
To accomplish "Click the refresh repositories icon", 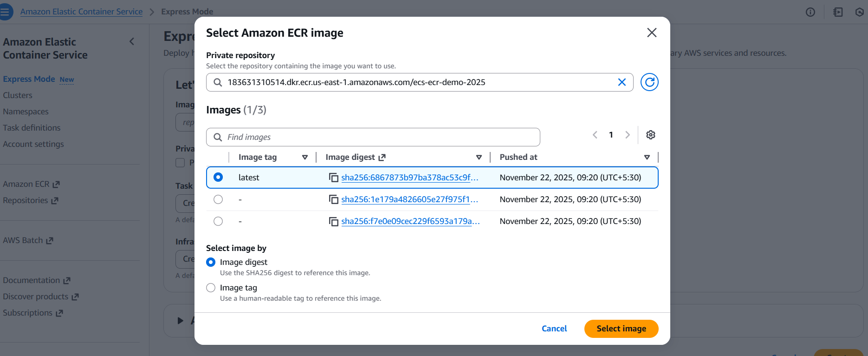I will tap(649, 82).
